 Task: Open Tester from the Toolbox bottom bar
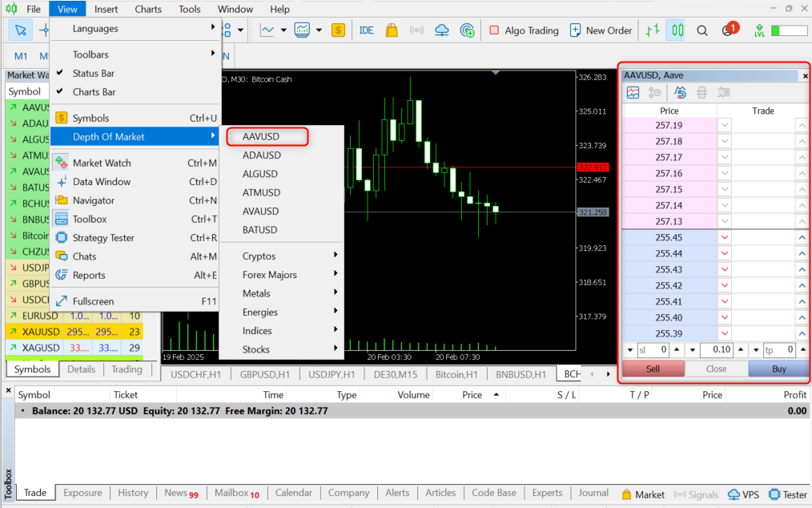point(788,494)
